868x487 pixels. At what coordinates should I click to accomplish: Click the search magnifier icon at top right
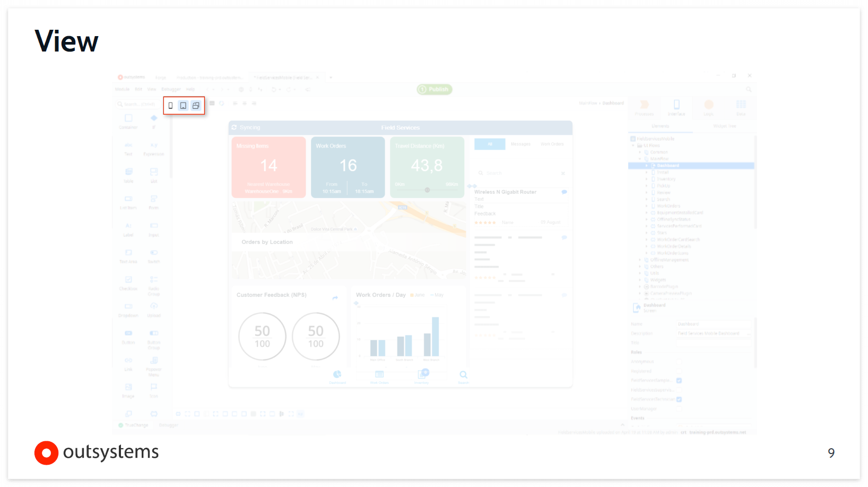click(749, 90)
